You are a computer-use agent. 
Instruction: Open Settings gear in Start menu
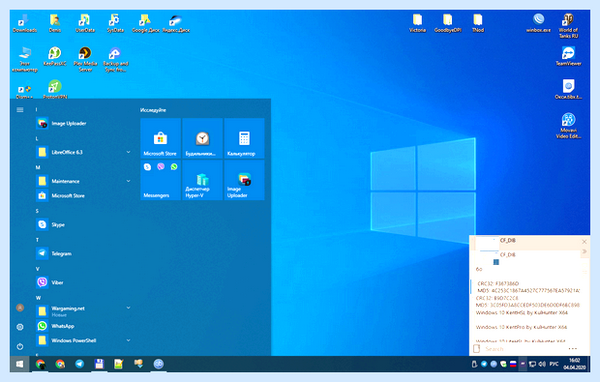20,327
